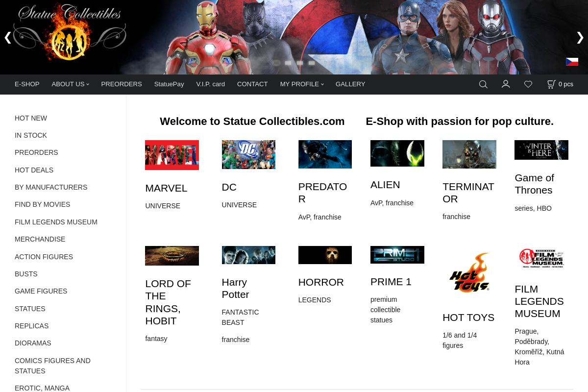This screenshot has width=588, height=392.
Task: Open the wishlist heart icon
Action: coord(528,84)
